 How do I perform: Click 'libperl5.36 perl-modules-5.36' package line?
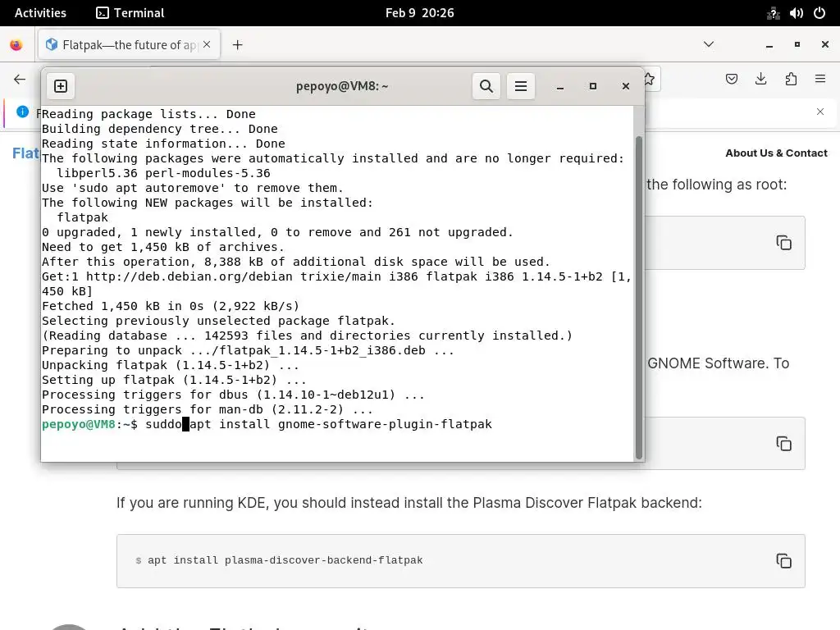(163, 173)
